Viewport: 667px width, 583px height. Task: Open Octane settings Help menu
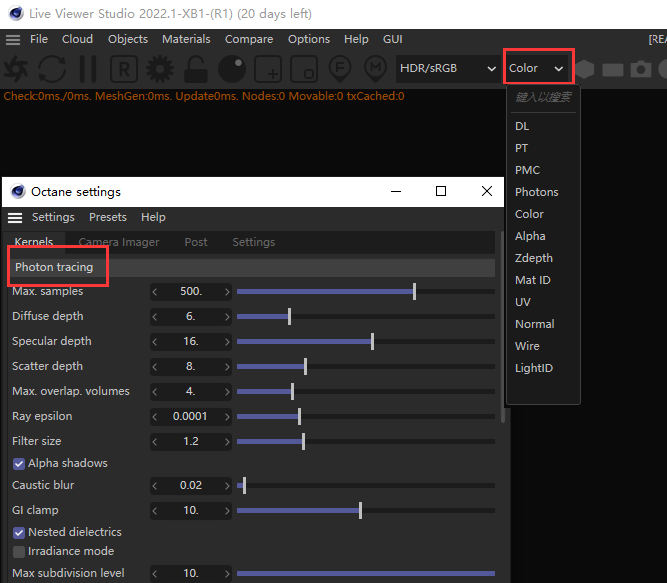153,217
